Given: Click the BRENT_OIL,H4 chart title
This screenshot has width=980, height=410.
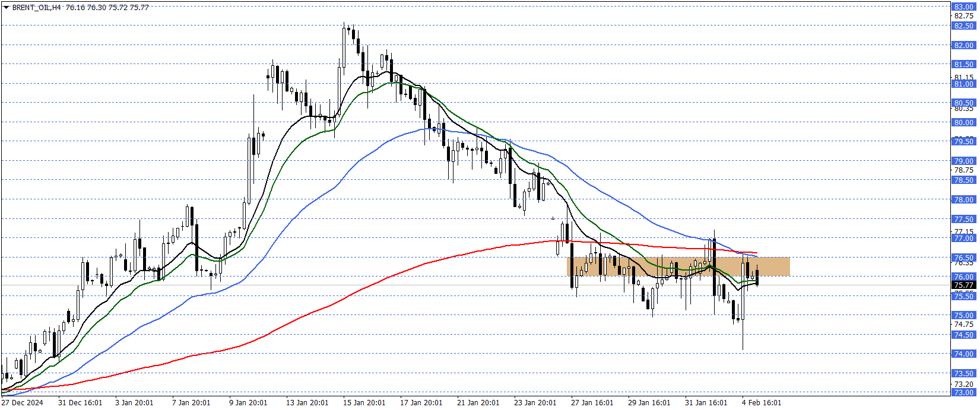Looking at the screenshot, I should click(36, 8).
